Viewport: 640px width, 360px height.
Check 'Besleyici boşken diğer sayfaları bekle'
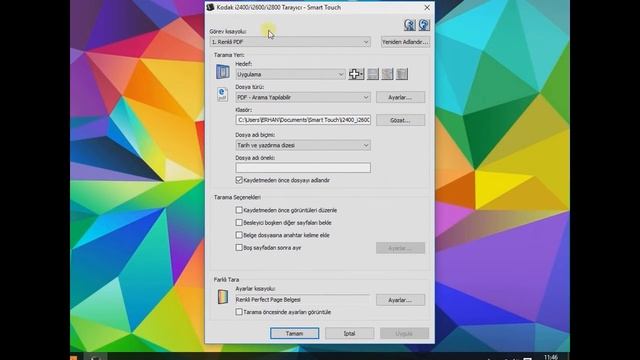(239, 223)
